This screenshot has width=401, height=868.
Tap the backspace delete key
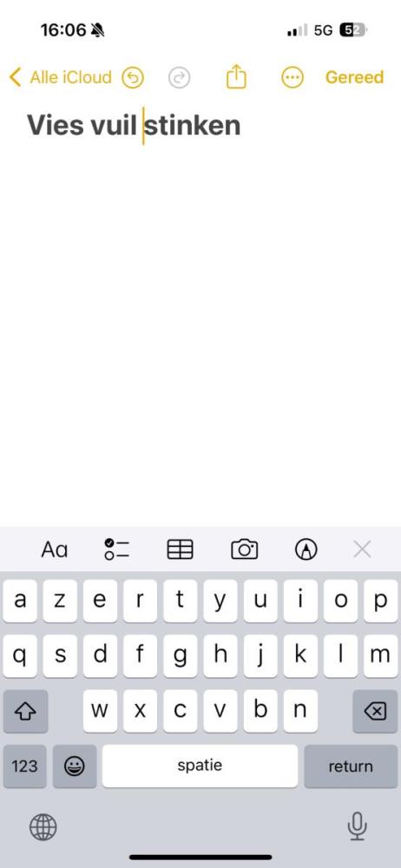click(376, 712)
